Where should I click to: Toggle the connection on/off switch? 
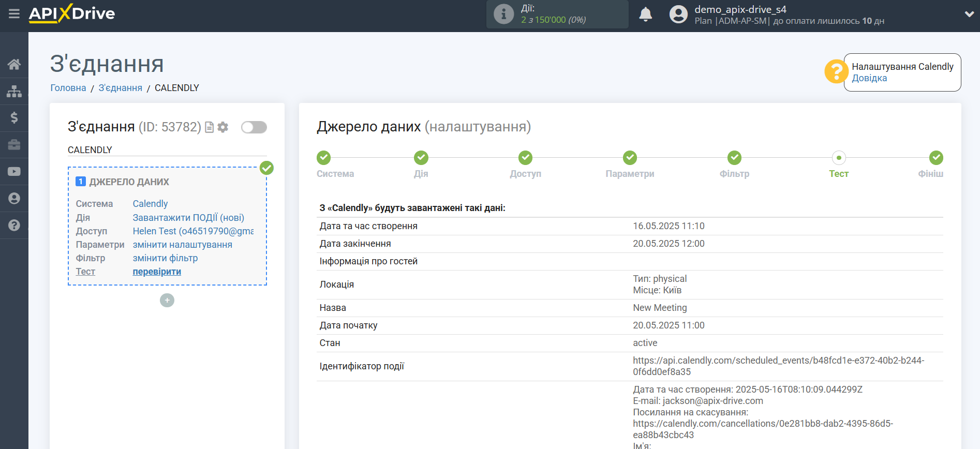tap(254, 127)
